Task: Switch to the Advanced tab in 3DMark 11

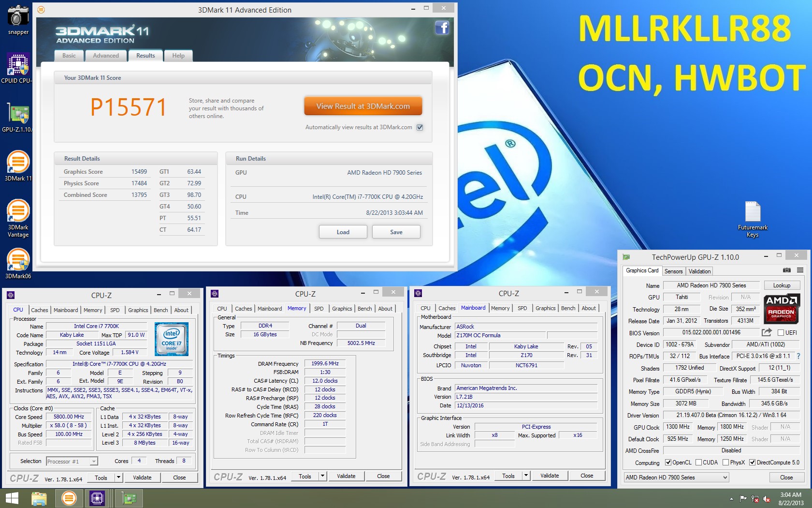Action: [106, 56]
